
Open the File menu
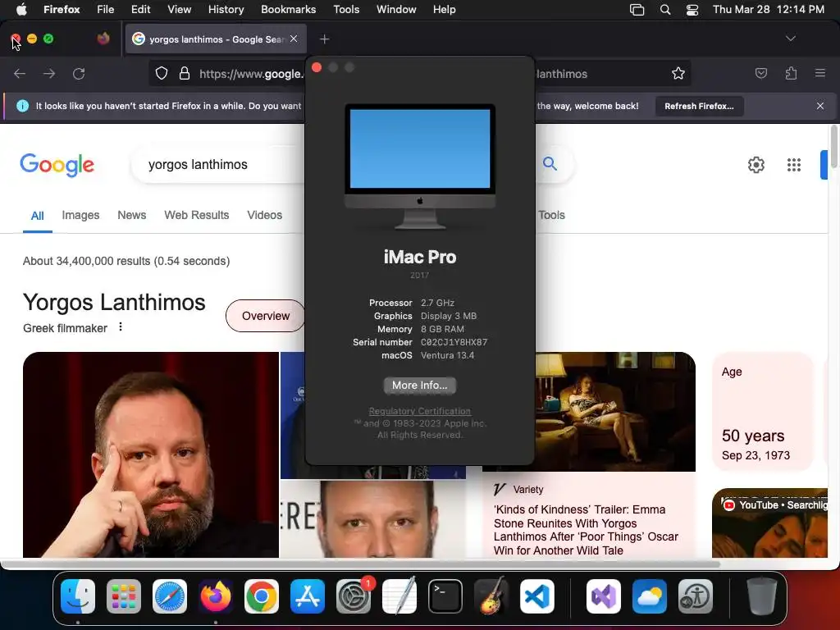105,9
